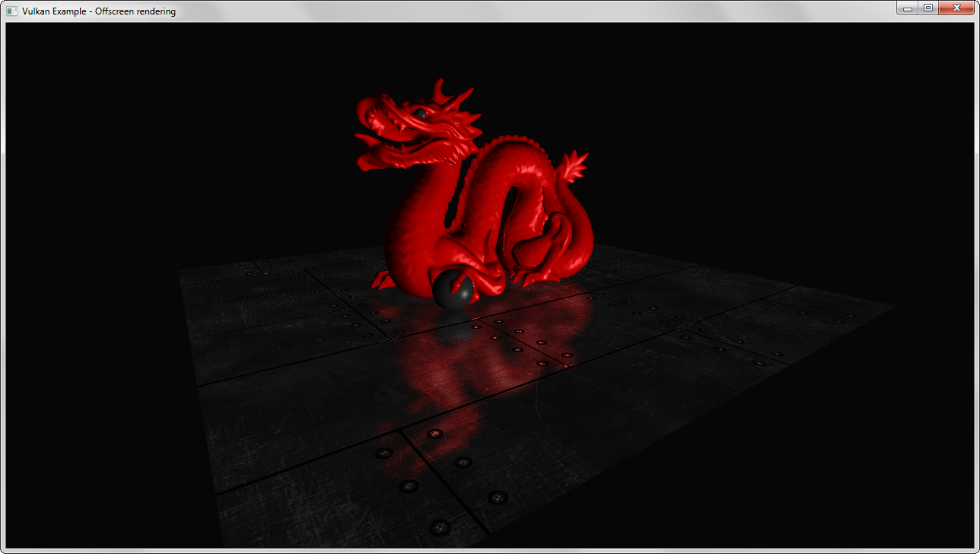Close the Vulkan Example window

tap(957, 8)
